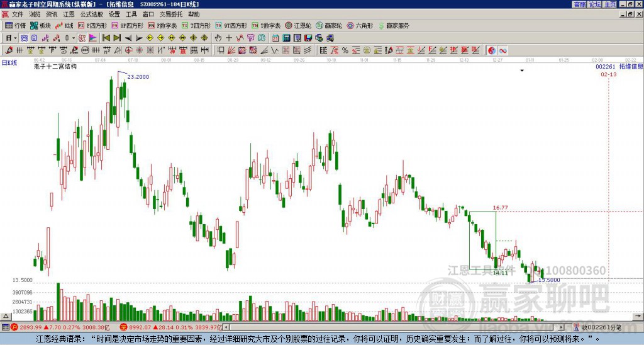Image resolution: width=644 pixels, height=345 pixels.
Task: Open the 赢家轮 wheel tool
Action: pos(329,25)
